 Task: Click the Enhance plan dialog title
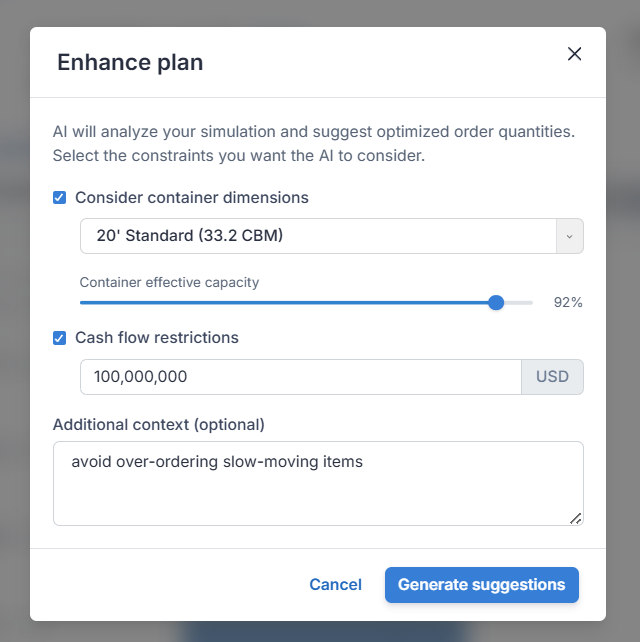(130, 62)
